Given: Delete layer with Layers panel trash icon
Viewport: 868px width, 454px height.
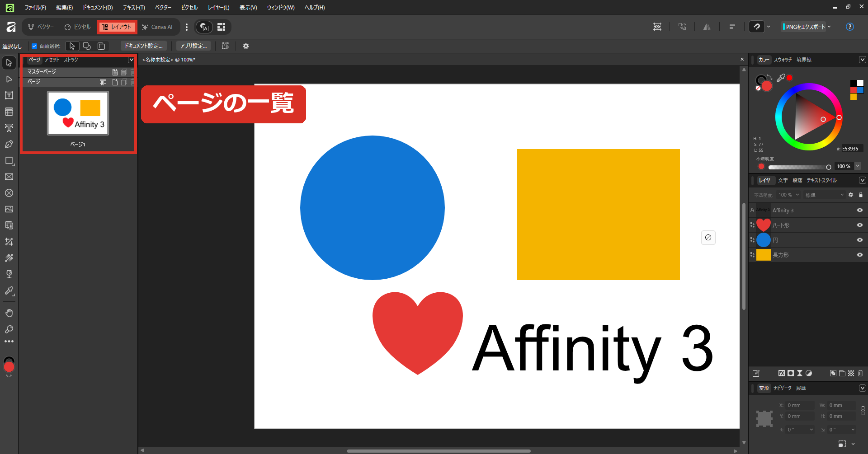Looking at the screenshot, I should 860,373.
